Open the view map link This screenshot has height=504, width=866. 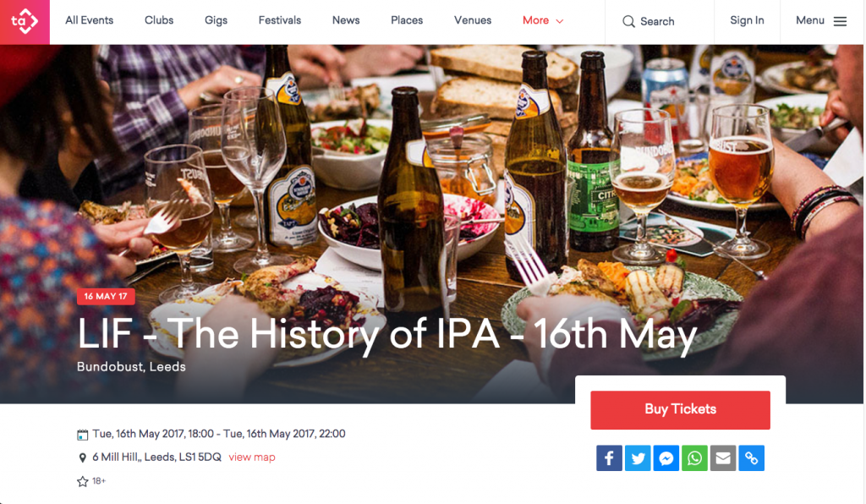[x=252, y=457]
